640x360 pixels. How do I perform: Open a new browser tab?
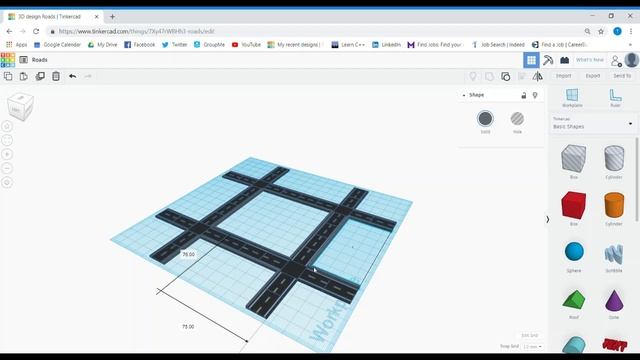(112, 17)
